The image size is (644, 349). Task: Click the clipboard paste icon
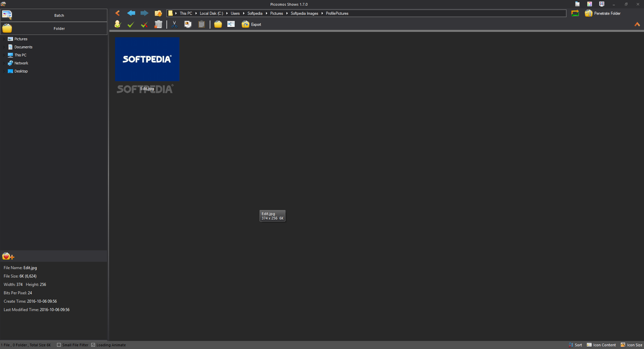(x=202, y=24)
